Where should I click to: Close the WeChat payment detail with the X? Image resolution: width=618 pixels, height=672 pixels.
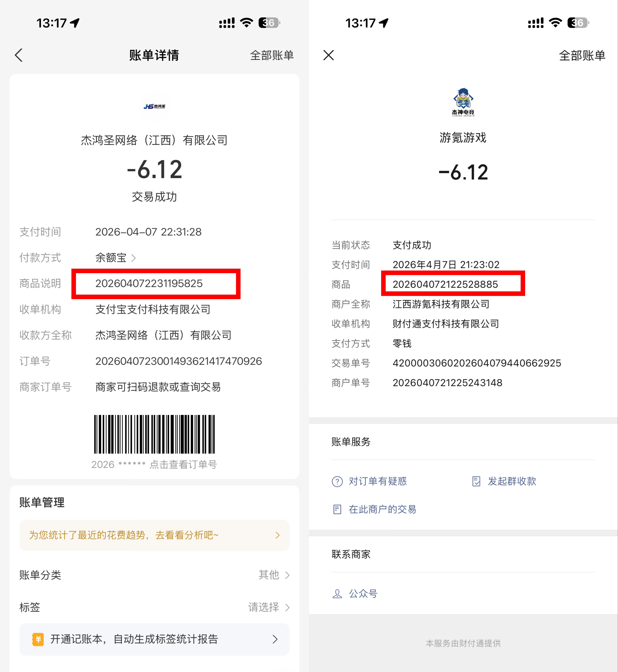coord(328,55)
